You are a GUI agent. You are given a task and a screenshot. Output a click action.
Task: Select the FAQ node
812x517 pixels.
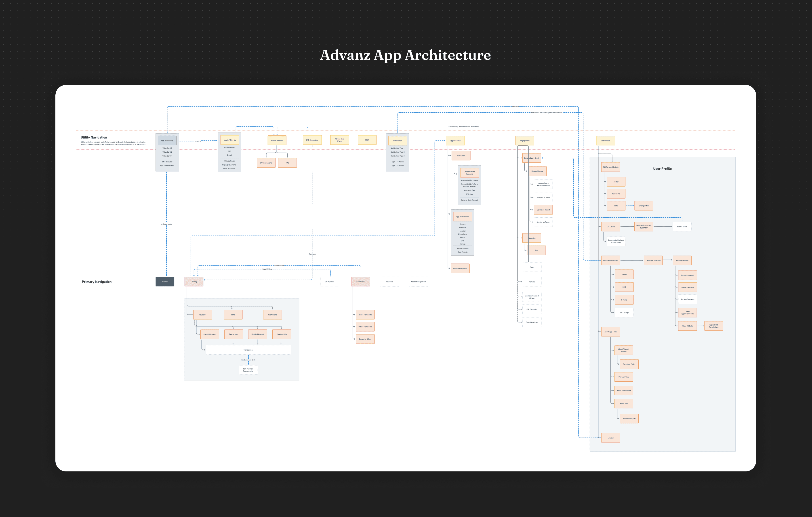287,163
